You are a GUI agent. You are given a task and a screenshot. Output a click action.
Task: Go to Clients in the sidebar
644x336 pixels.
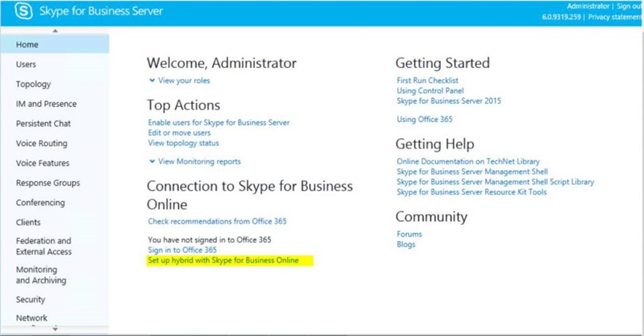[28, 223]
